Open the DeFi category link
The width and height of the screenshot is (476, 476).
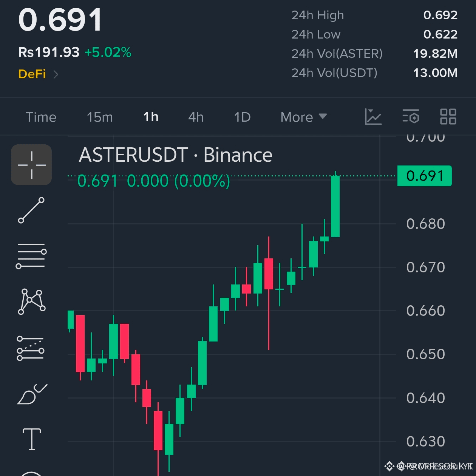32,74
